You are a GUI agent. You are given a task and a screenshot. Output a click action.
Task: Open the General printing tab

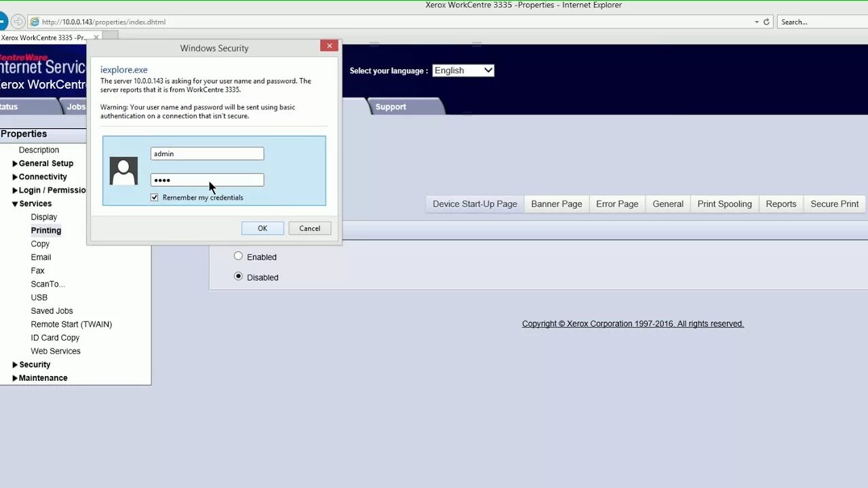tap(668, 204)
